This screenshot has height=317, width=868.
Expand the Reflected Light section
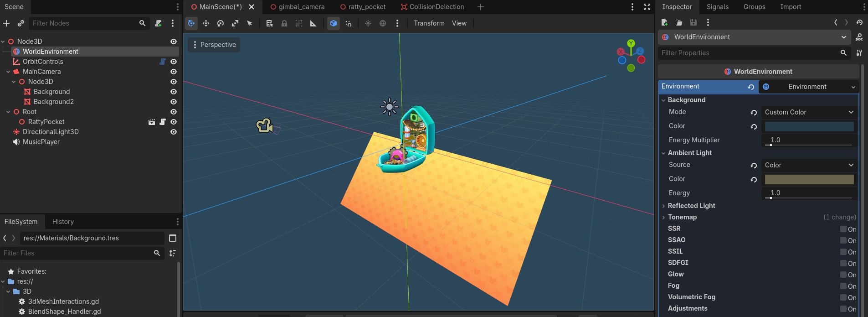692,206
